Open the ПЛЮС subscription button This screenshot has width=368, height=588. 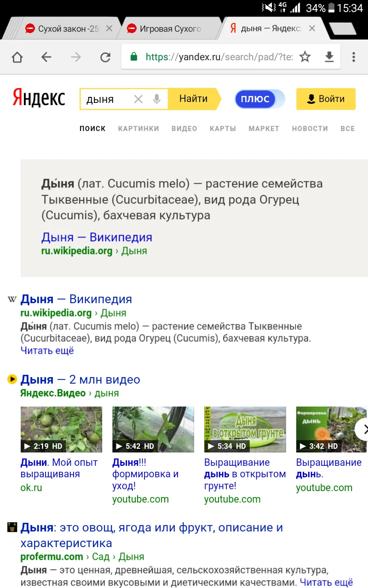pos(255,98)
